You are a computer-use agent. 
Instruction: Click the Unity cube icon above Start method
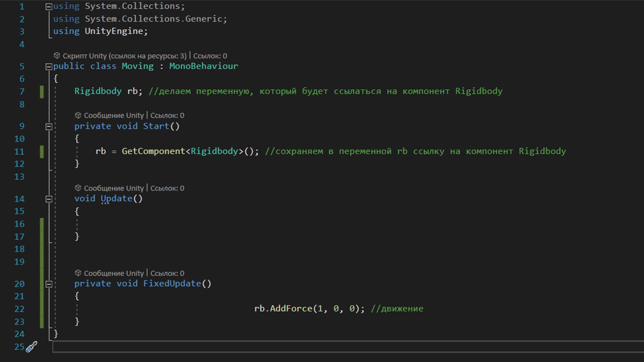pos(78,115)
